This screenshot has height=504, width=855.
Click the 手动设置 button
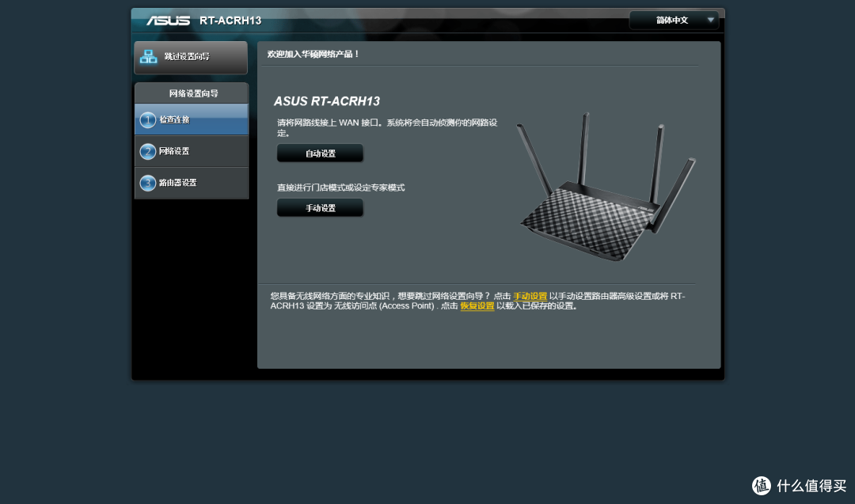320,207
